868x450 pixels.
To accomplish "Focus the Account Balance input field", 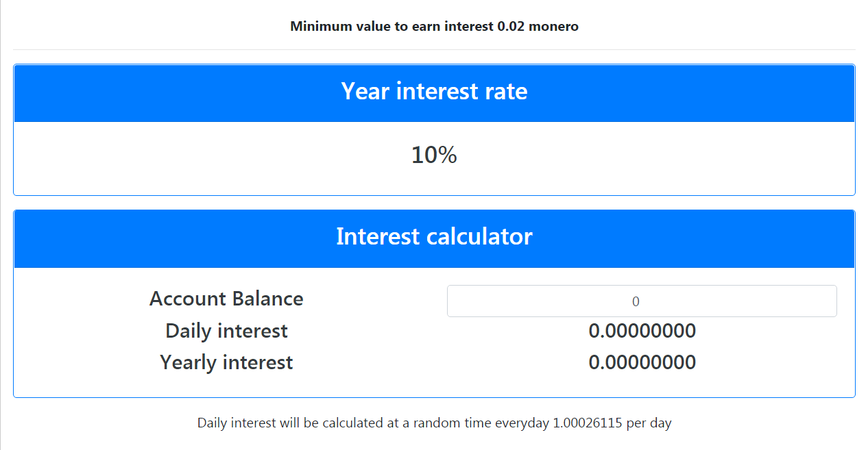I will 641,301.
